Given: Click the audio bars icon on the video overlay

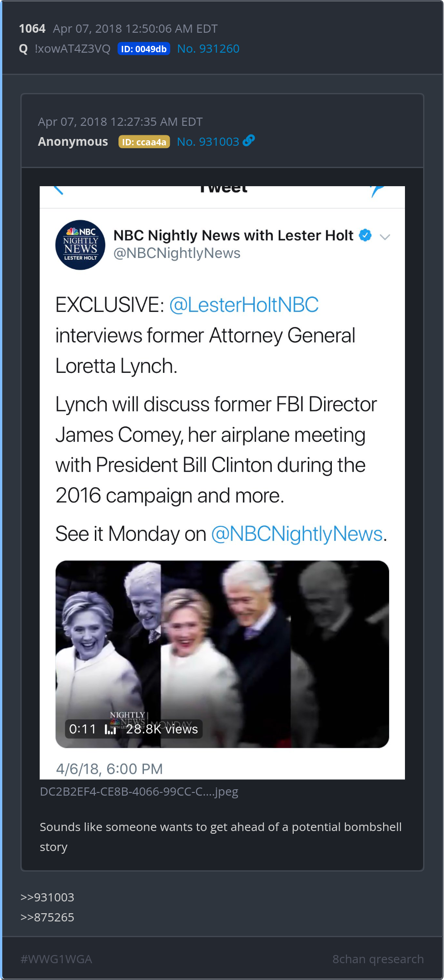Looking at the screenshot, I should [110, 729].
